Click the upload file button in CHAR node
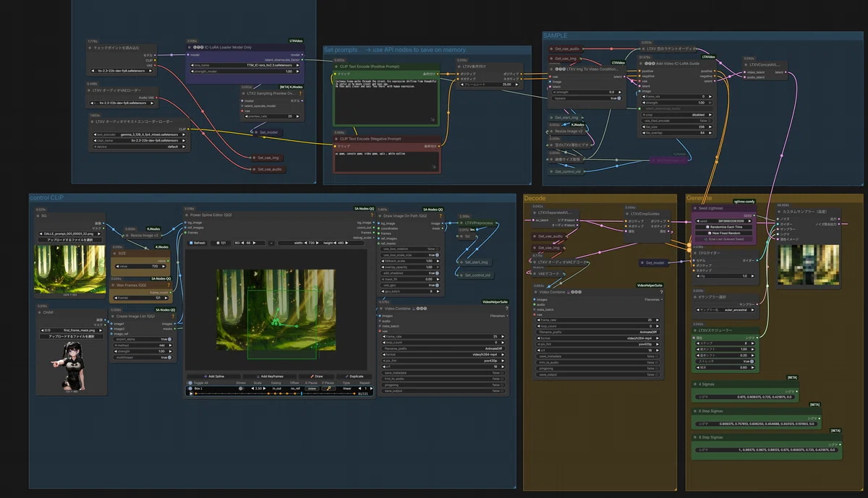 (x=71, y=336)
